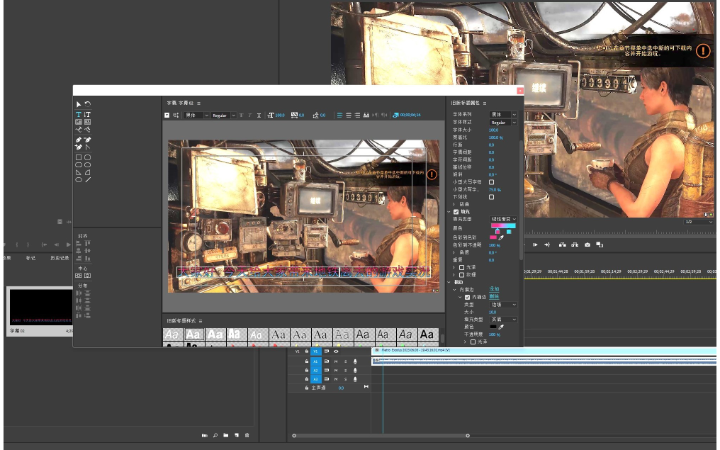
Task: Select the Rotation tool in title tools
Action: pyautogui.click(x=88, y=104)
